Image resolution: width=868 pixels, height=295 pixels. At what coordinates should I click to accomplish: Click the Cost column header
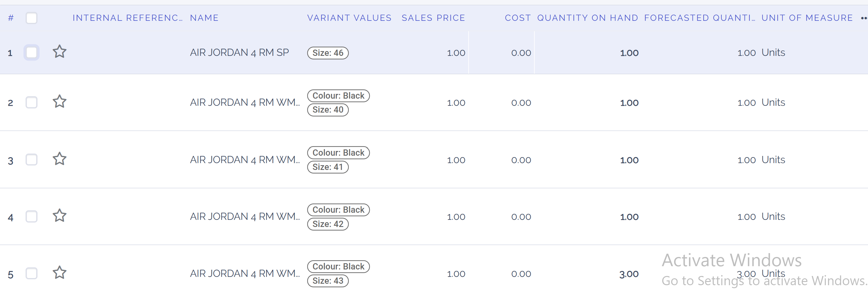(518, 18)
